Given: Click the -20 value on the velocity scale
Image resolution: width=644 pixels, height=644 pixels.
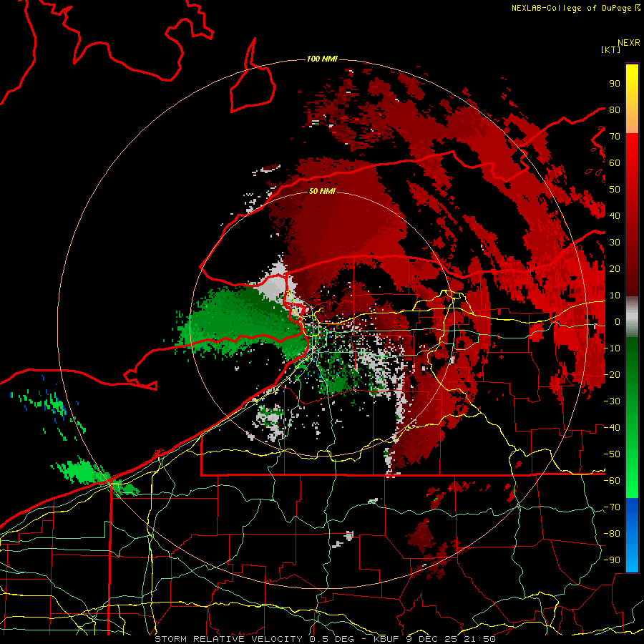Looking at the screenshot, I should (x=612, y=374).
